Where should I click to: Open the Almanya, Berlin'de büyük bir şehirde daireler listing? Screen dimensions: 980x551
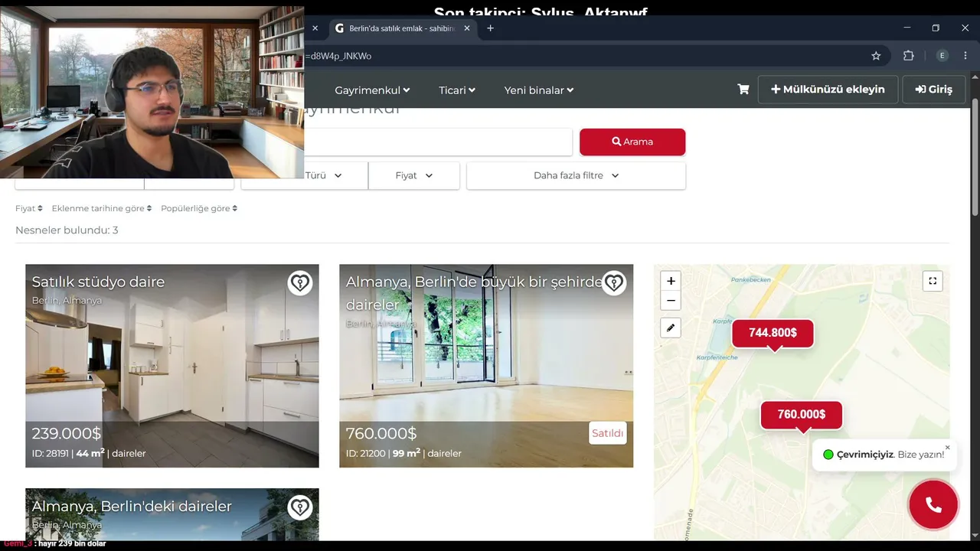click(x=474, y=293)
